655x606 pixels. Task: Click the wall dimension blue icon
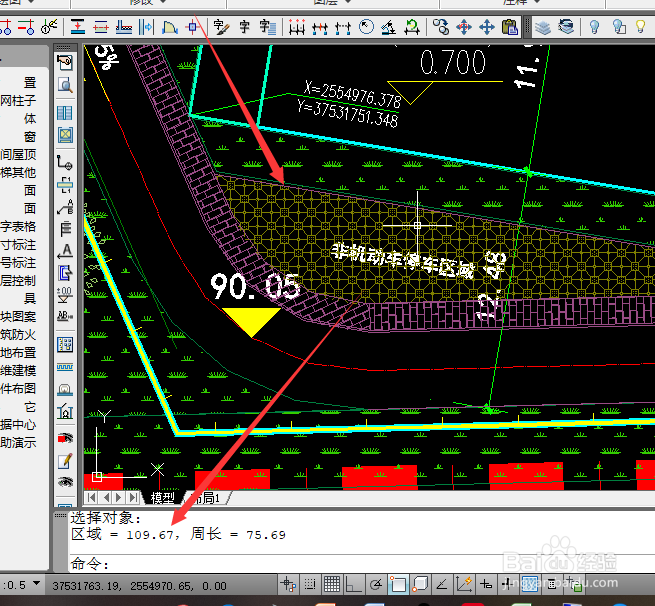coord(146,28)
